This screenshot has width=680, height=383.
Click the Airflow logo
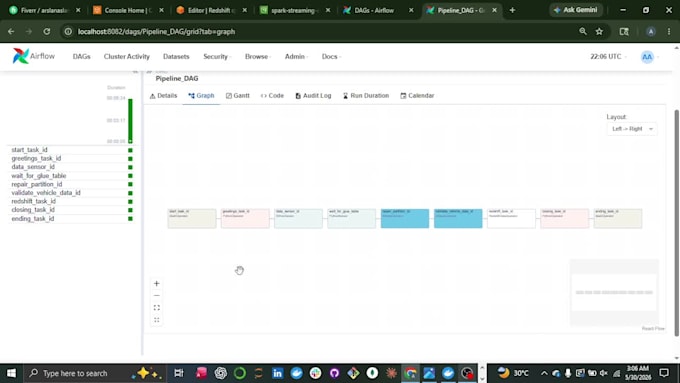coord(34,56)
